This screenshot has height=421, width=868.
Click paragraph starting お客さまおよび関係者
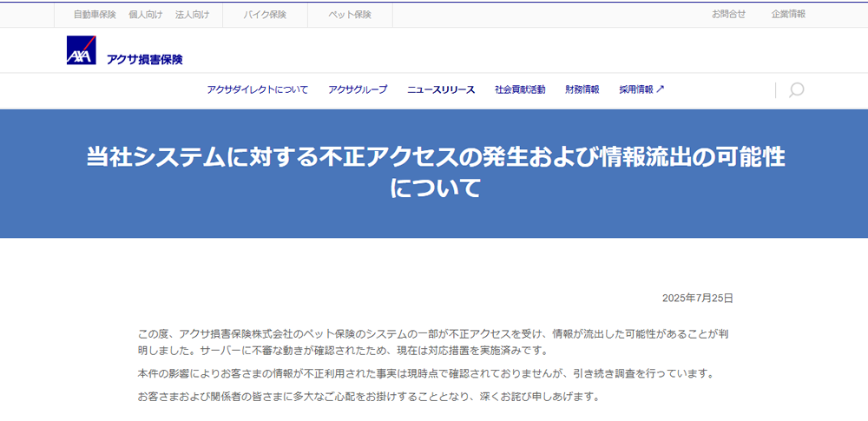point(369,398)
